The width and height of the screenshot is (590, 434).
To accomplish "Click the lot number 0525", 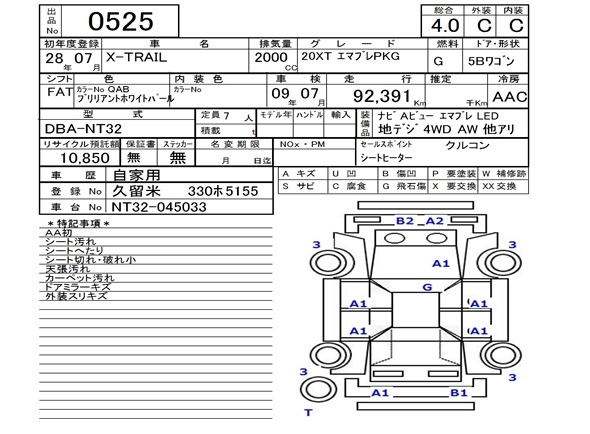I will (x=121, y=21).
